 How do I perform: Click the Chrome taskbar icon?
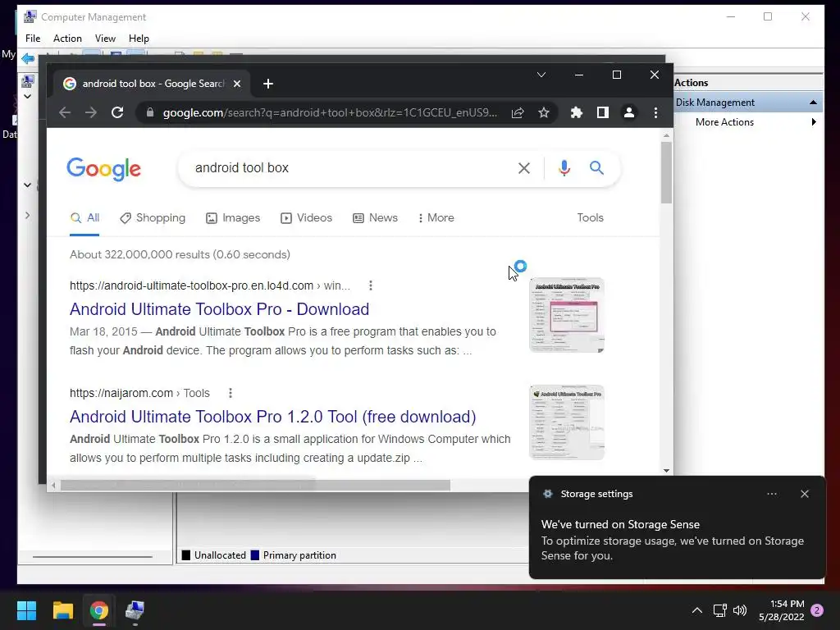click(x=98, y=610)
